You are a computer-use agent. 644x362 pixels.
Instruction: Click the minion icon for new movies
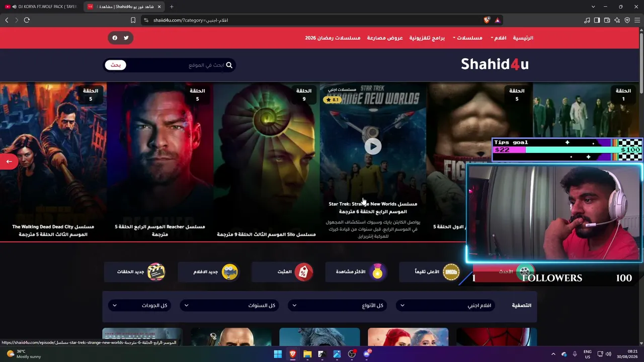229,272
